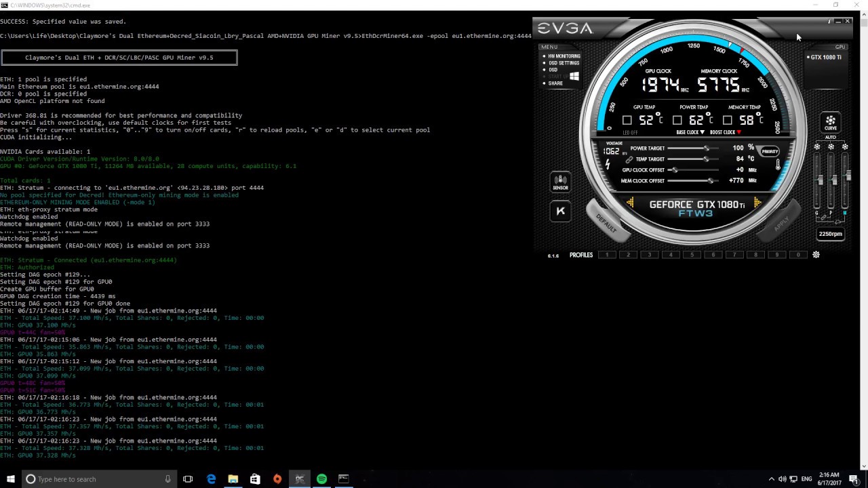868x488 pixels.
Task: Show hidden system tray icons
Action: click(771, 479)
